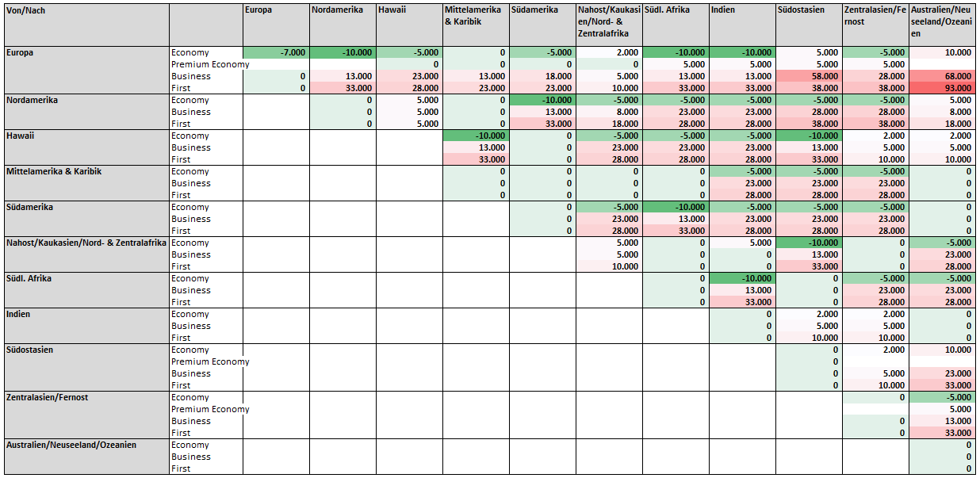Select the Südl. Afrika row label

(x=86, y=290)
